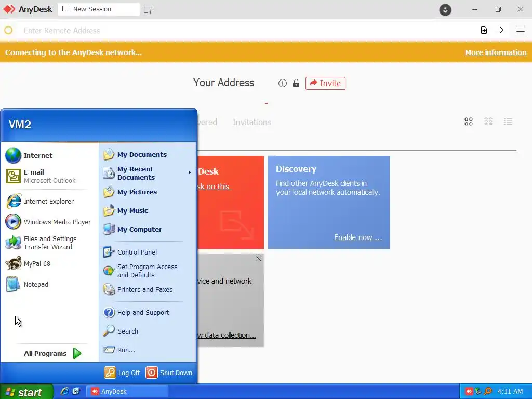Open Search from Start menu
The image size is (532, 399).
tap(147, 331)
